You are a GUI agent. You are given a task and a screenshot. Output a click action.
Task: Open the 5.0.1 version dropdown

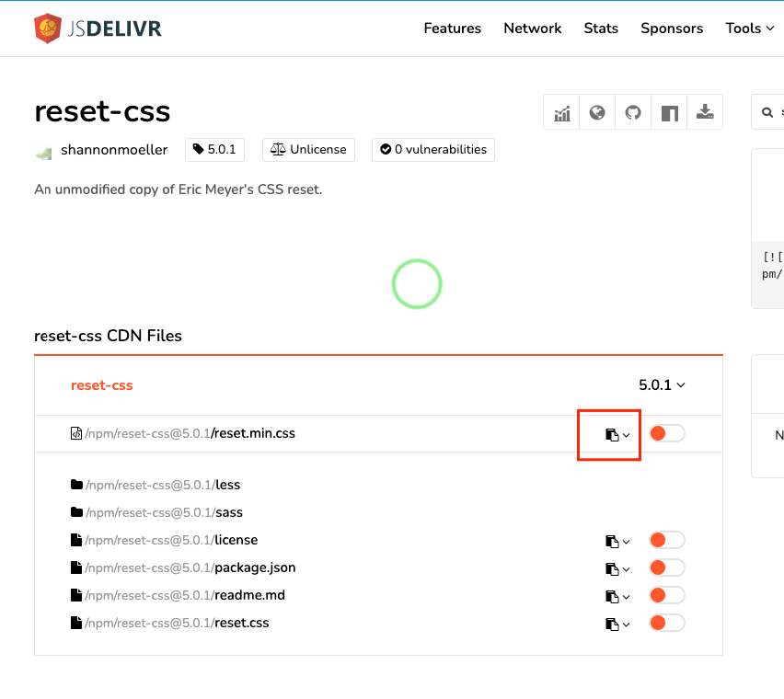pos(662,384)
